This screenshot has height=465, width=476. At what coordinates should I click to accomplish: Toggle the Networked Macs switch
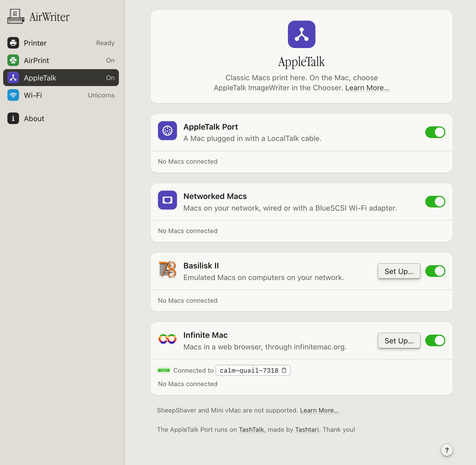coord(435,202)
